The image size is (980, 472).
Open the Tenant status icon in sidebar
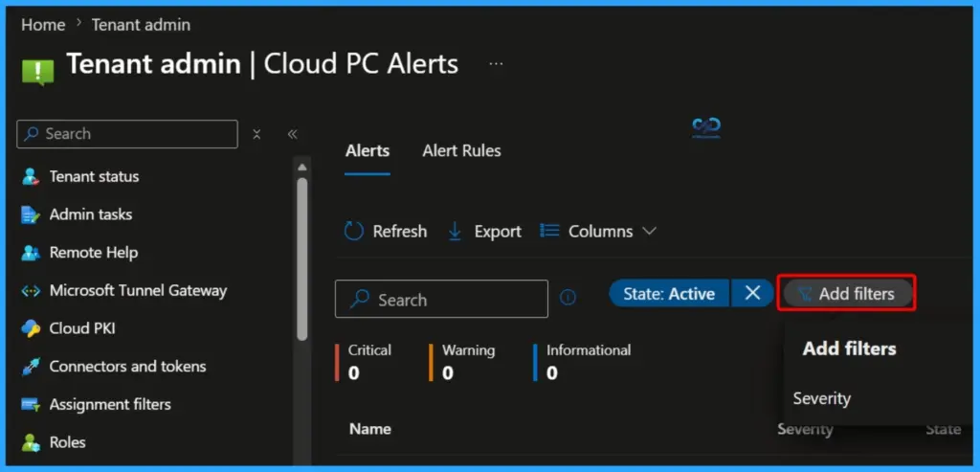point(31,177)
